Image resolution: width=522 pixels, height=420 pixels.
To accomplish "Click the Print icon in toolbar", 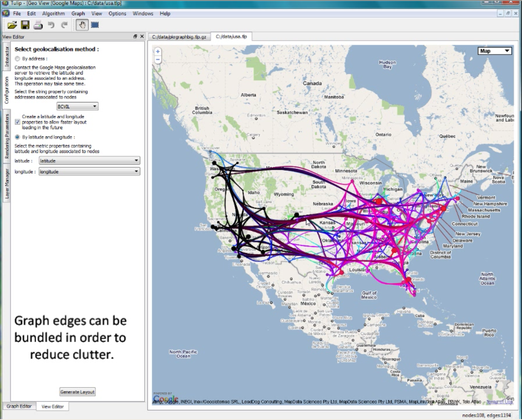I will click(x=38, y=25).
